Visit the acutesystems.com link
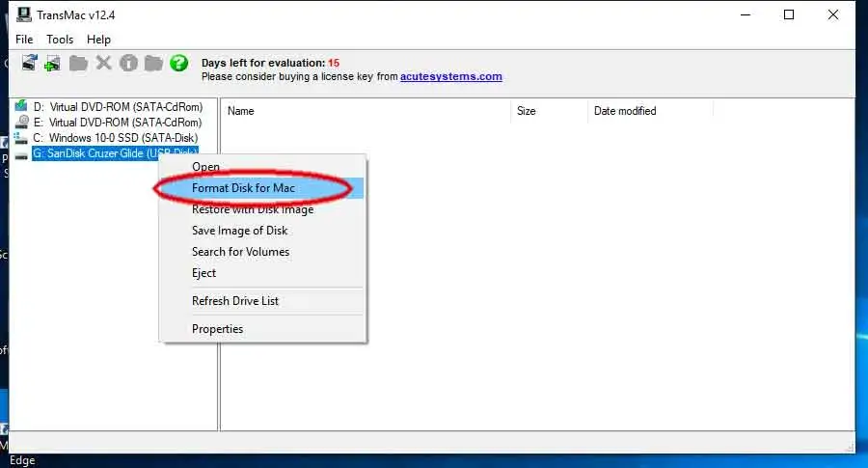 click(451, 76)
